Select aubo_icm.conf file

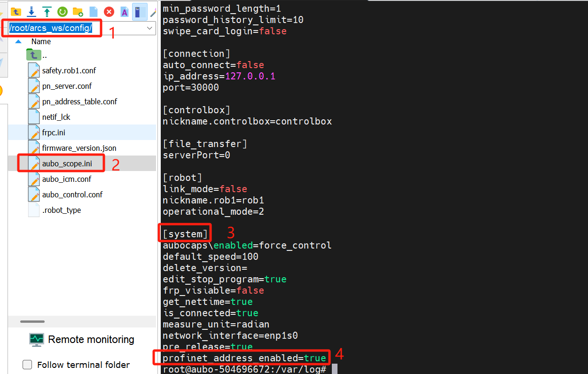tap(67, 179)
